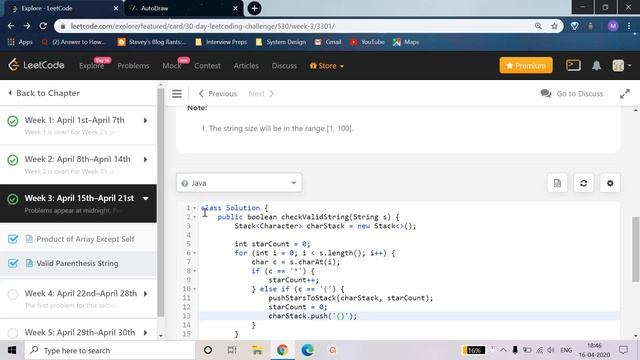Open the Maps bookmark
Screen dimensions: 640x360
tap(406, 42)
